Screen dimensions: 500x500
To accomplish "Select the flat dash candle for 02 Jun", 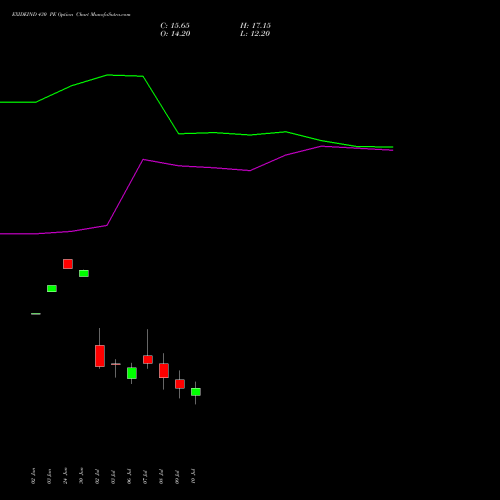I will (x=36, y=314).
